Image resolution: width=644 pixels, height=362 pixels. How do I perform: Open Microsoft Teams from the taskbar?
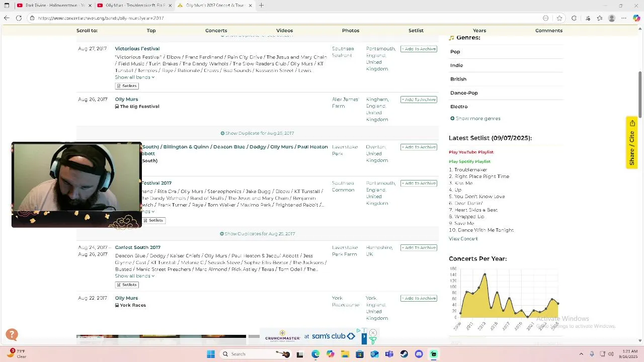389,354
